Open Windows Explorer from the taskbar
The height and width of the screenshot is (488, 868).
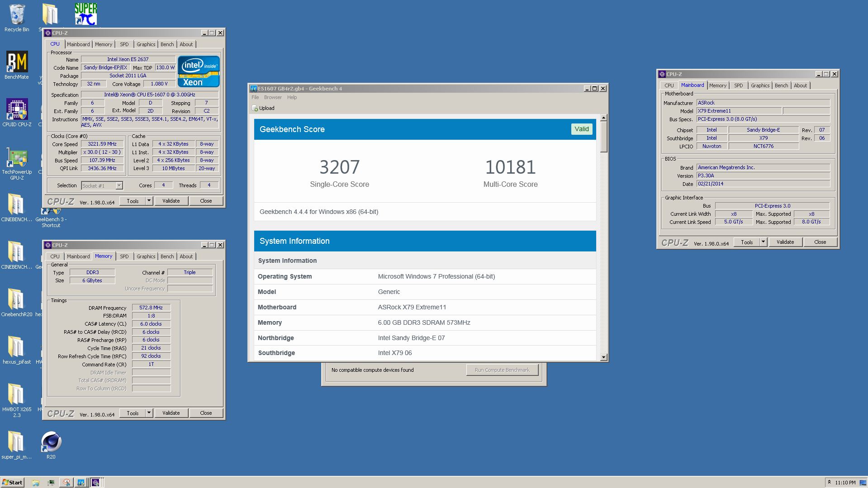[36, 483]
